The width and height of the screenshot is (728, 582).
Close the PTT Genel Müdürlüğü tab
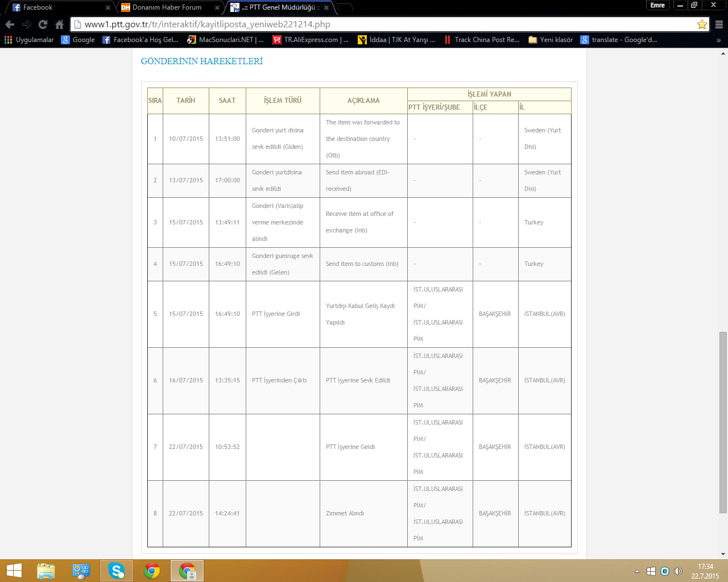326,8
